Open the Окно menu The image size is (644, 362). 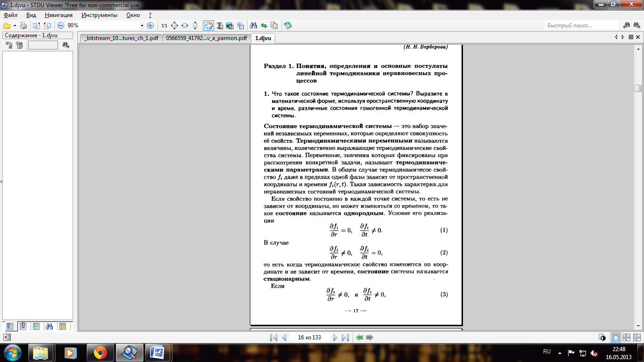133,15
